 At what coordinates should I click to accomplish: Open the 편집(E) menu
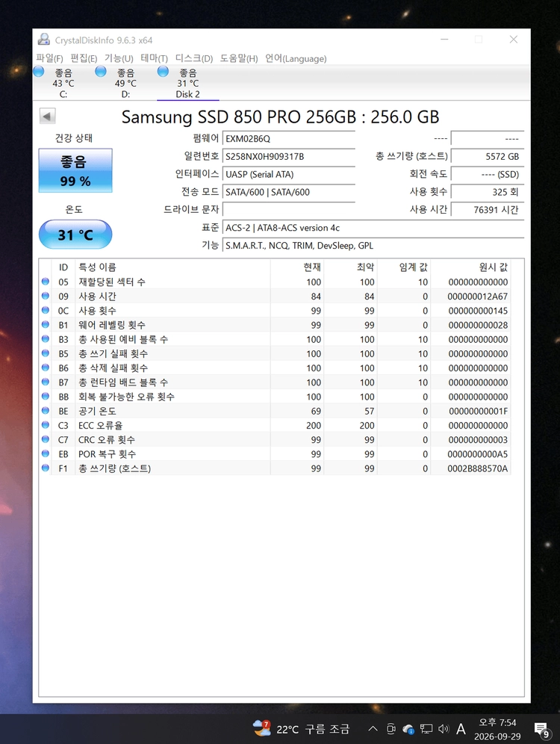pos(84,58)
